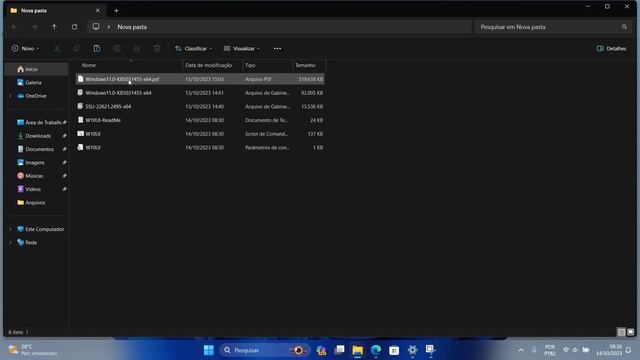Open the Visualizar view dropdown
The height and width of the screenshot is (360, 640).
pos(242,49)
